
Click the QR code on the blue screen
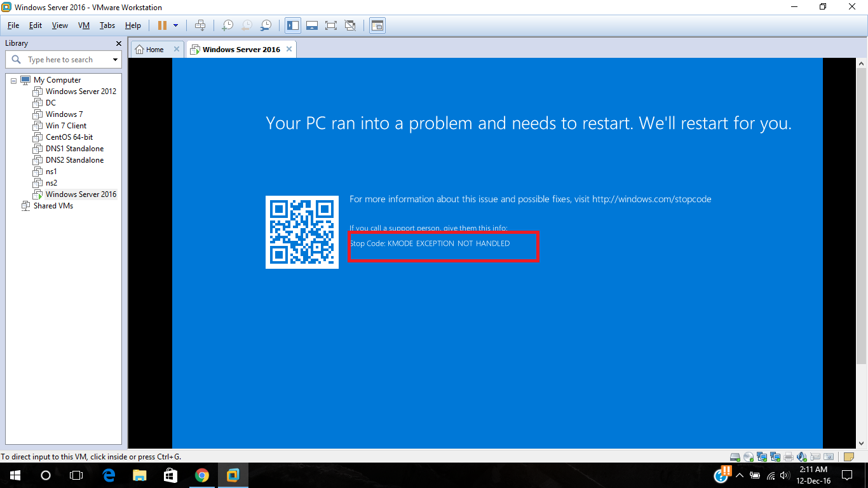[302, 232]
